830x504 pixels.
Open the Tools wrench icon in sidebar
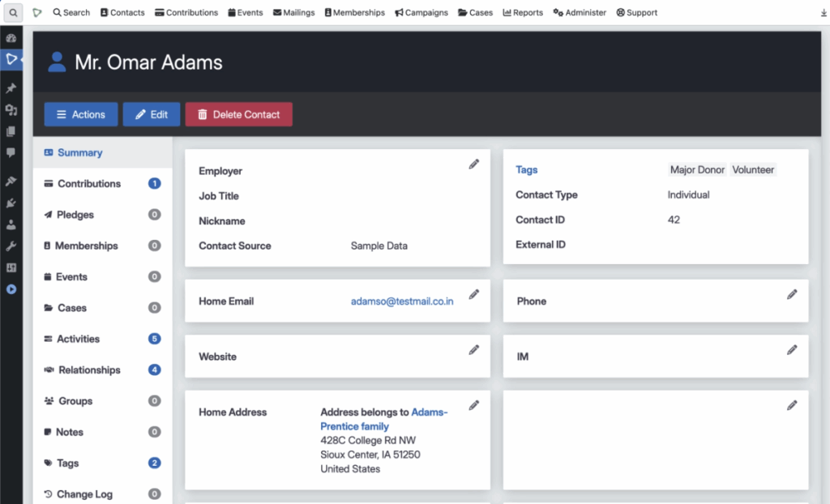point(11,246)
